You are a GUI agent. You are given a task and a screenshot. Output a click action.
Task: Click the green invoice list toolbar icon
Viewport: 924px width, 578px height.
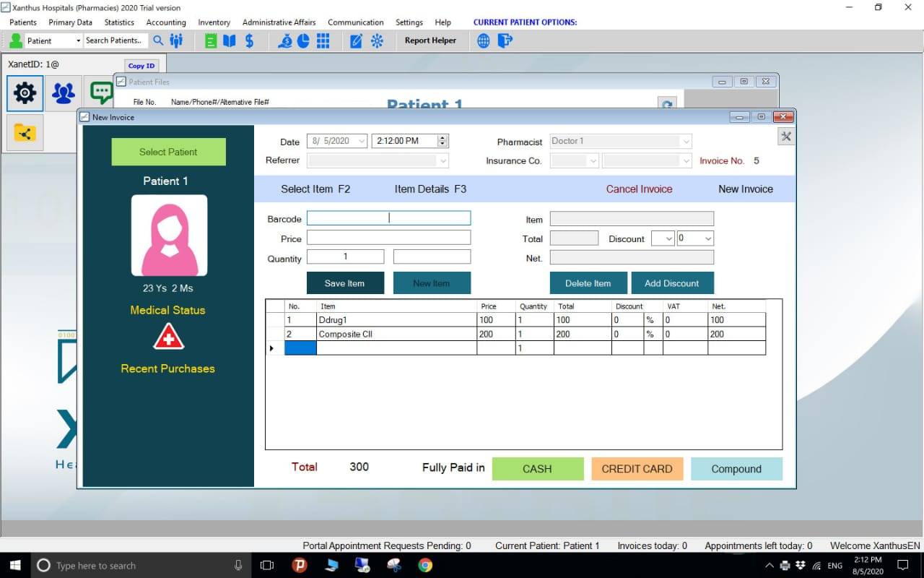pyautogui.click(x=211, y=41)
